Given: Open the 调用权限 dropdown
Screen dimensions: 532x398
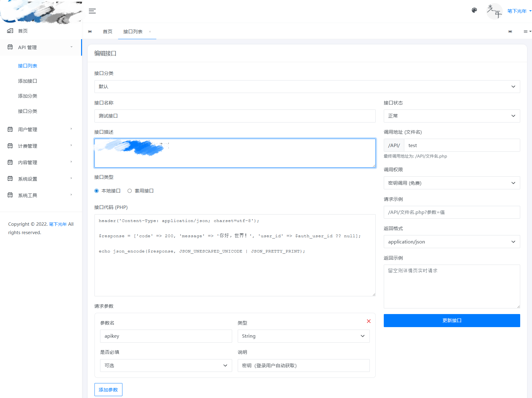Looking at the screenshot, I should click(452, 183).
